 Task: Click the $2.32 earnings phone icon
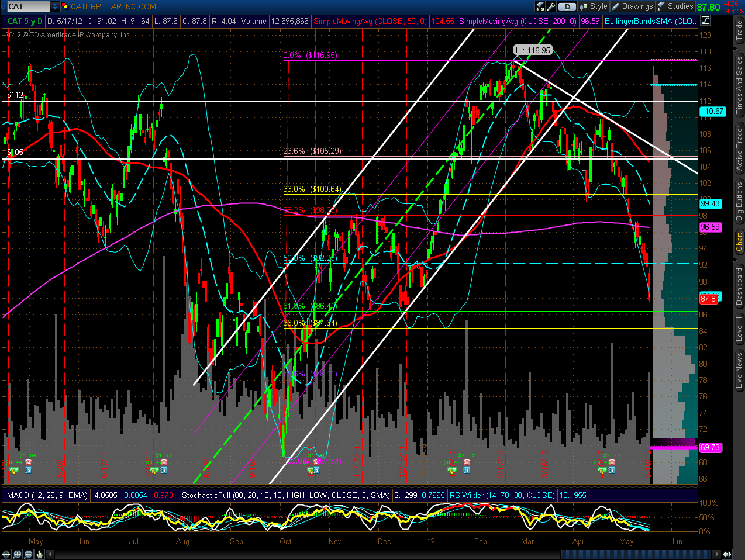(x=467, y=462)
